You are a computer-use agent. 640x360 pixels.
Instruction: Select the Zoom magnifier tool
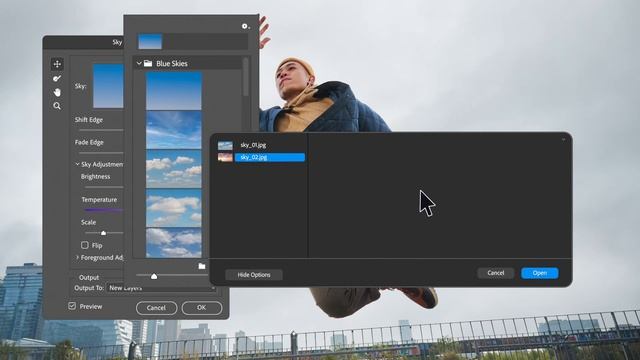[57, 106]
